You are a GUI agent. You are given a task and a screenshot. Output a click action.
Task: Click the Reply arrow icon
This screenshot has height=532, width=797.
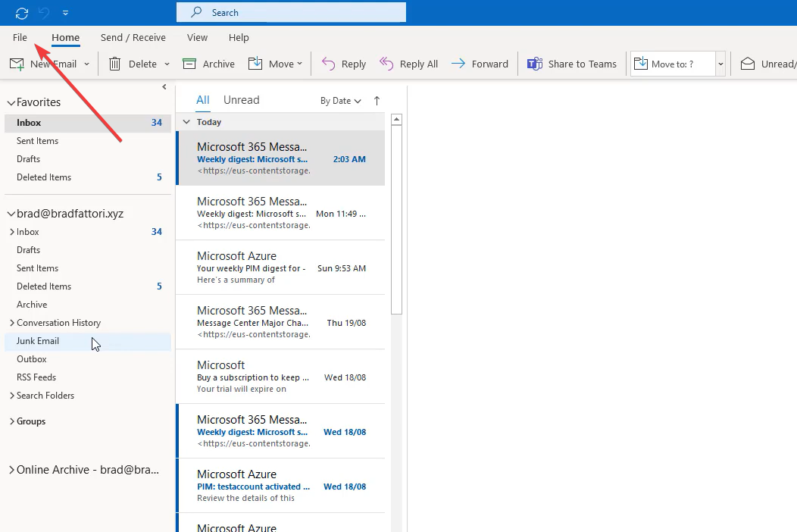tap(328, 64)
